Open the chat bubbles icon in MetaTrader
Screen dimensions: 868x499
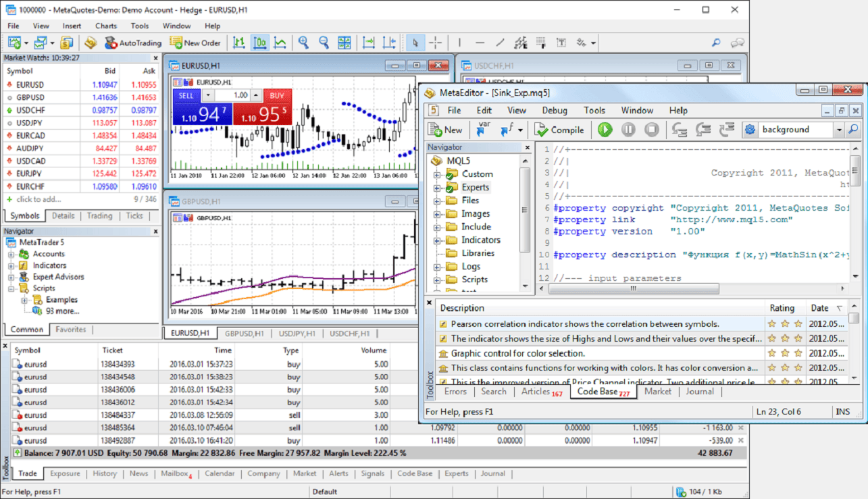tap(738, 43)
